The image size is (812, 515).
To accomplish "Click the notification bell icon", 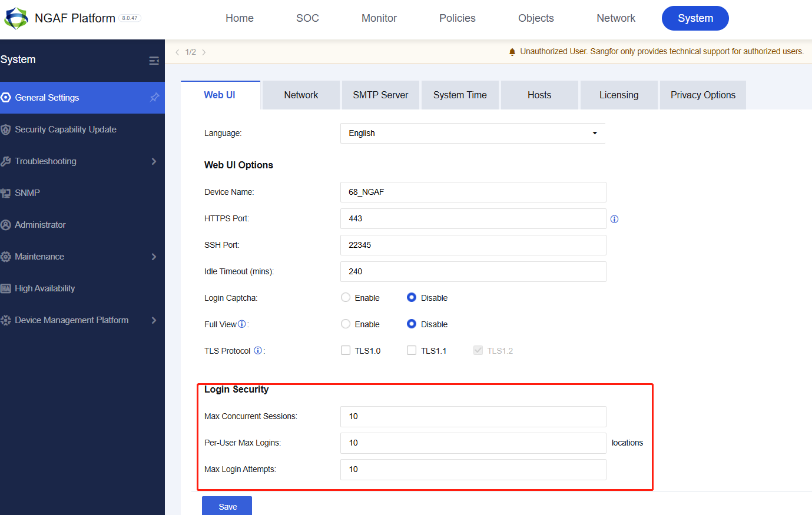I will click(512, 52).
